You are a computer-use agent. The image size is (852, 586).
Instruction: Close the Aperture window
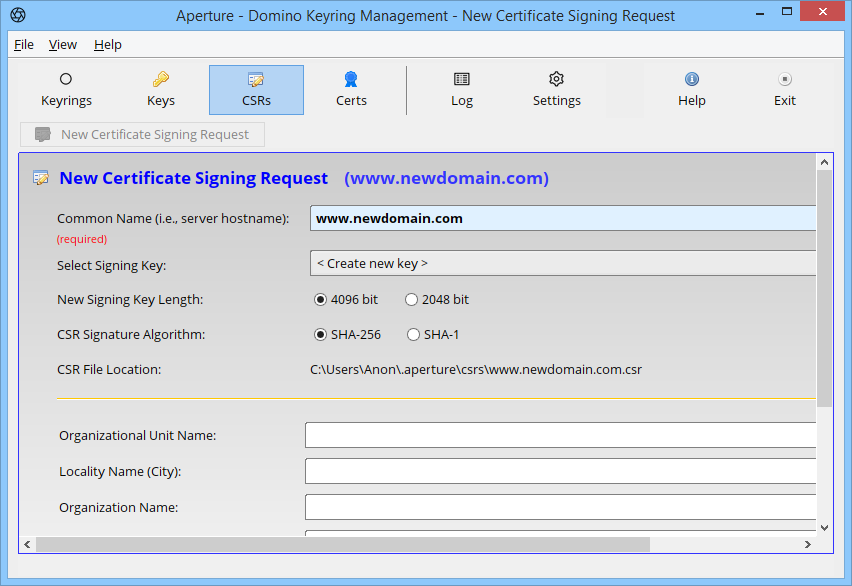coord(823,12)
